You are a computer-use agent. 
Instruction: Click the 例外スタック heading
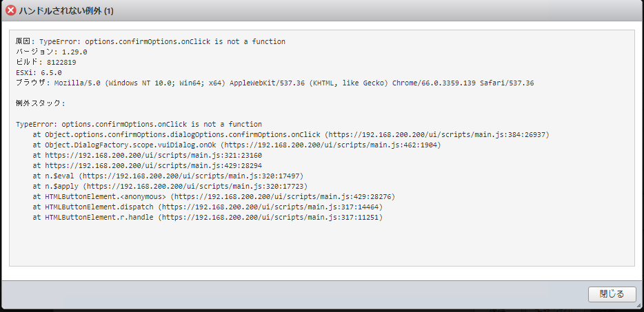tap(40, 103)
